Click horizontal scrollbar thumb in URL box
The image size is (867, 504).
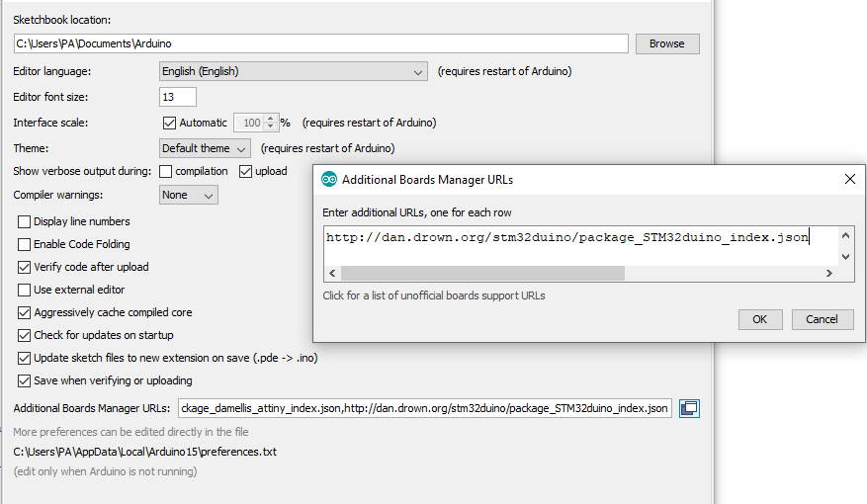click(x=482, y=273)
